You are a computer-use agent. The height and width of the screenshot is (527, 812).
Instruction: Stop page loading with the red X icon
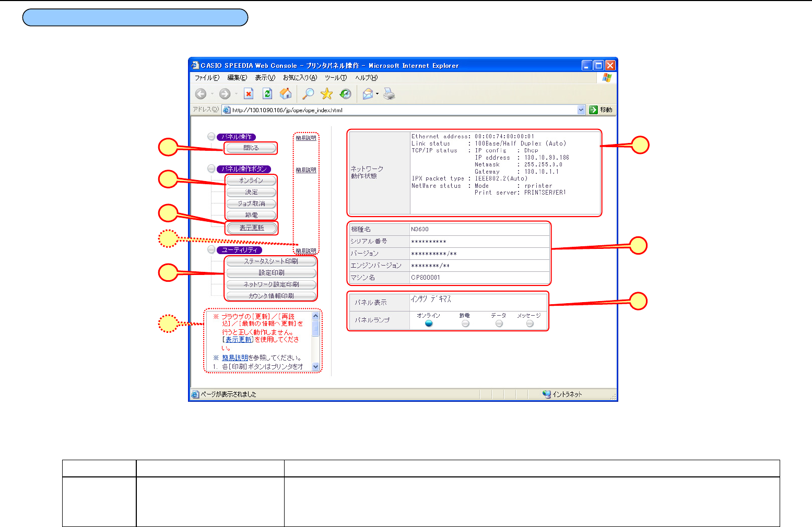pyautogui.click(x=249, y=94)
